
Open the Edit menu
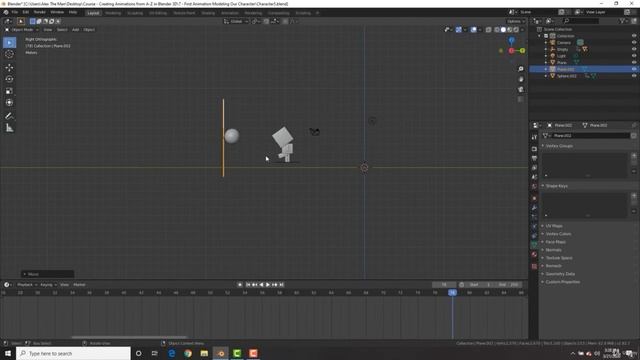(x=26, y=12)
